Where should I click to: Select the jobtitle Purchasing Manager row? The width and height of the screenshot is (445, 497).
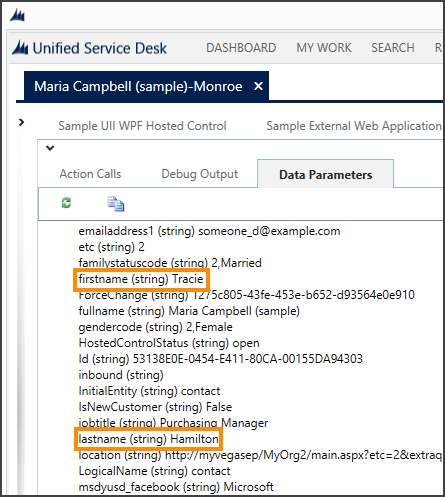[173, 423]
